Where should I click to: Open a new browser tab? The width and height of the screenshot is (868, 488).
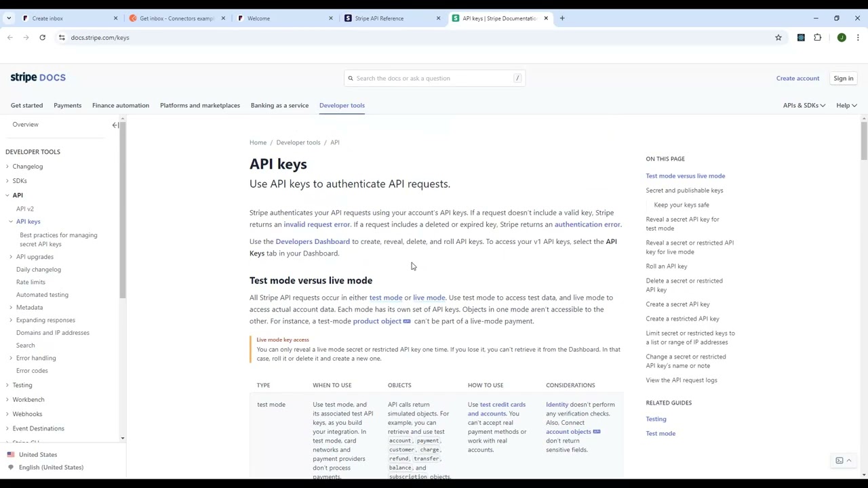(x=562, y=18)
